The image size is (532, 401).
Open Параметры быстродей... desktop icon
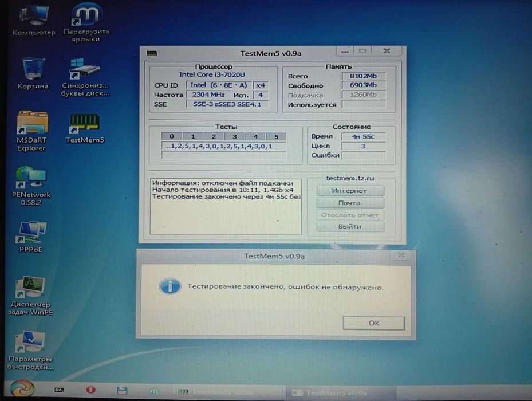[x=30, y=351]
